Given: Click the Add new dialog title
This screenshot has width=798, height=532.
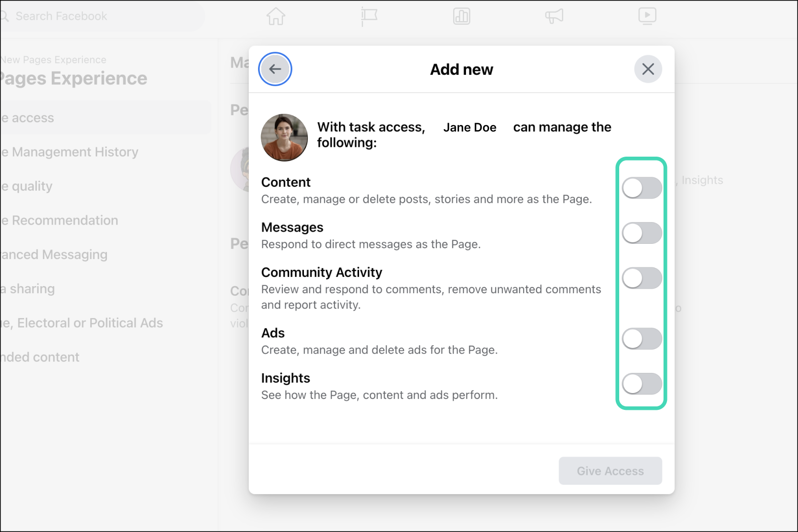Looking at the screenshot, I should click(462, 69).
